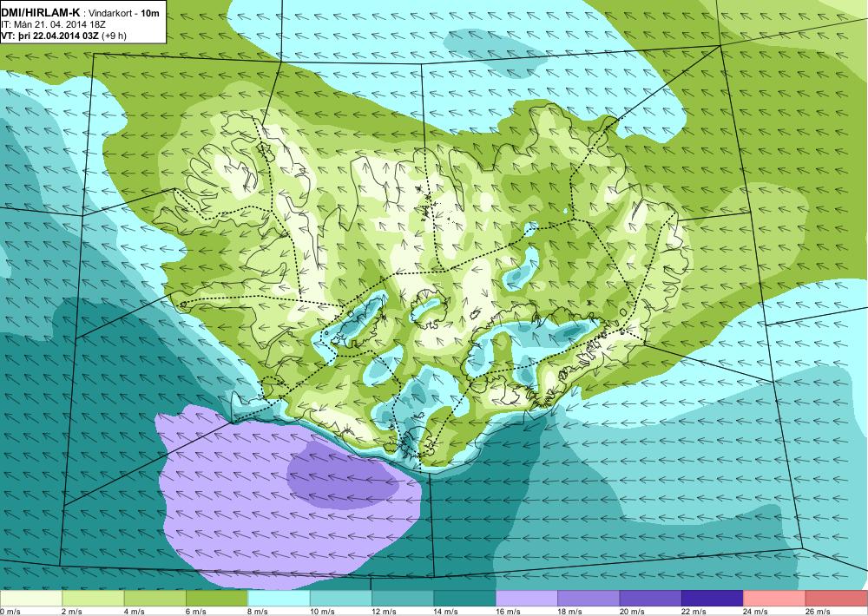Click the 'IT: Mán 21. 04. 2014 18Z' line

(x=54, y=24)
